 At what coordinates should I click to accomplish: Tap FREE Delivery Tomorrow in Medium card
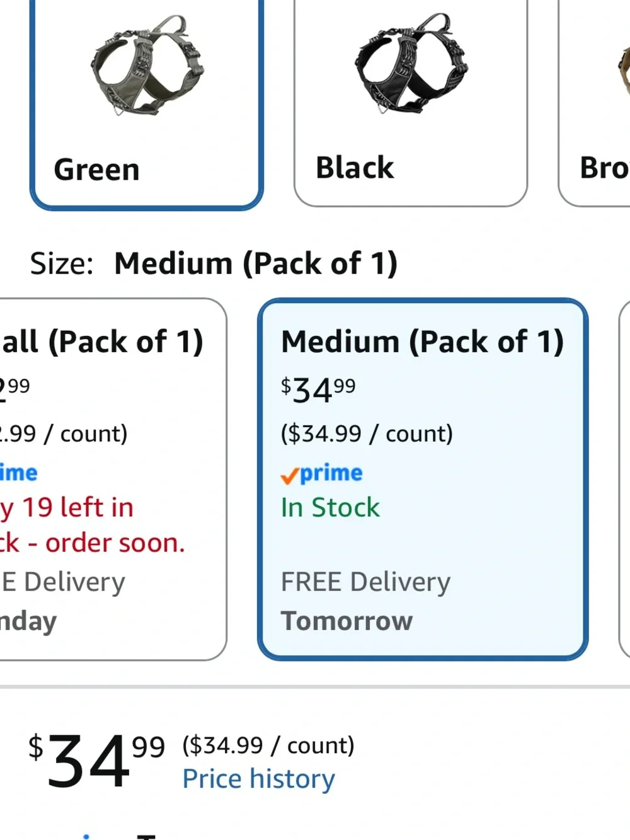366,601
